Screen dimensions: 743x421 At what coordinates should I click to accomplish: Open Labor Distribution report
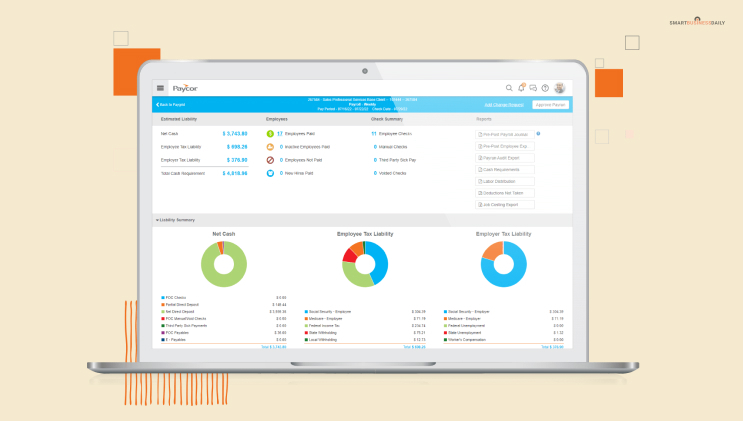tap(505, 182)
